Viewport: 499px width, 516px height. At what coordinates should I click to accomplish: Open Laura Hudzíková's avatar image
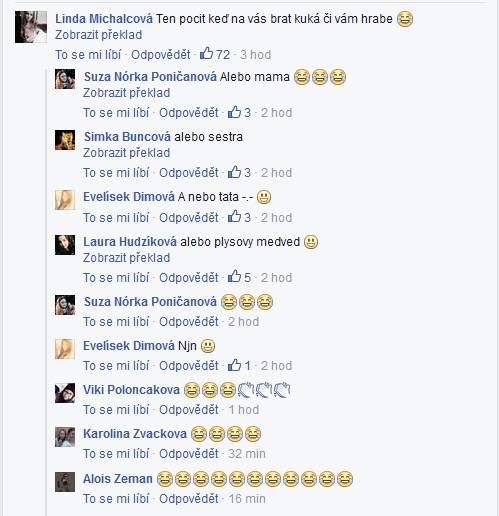pyautogui.click(x=65, y=245)
